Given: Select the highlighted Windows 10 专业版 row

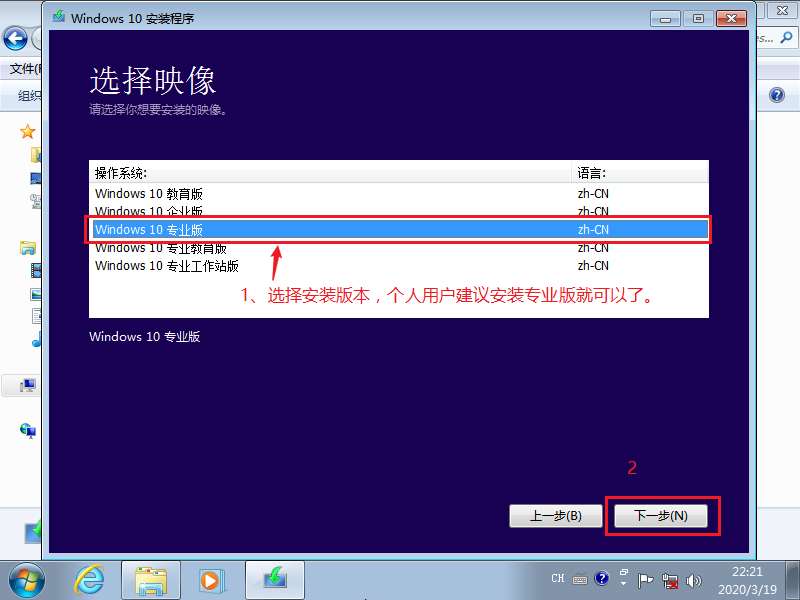Looking at the screenshot, I should pos(149,230).
